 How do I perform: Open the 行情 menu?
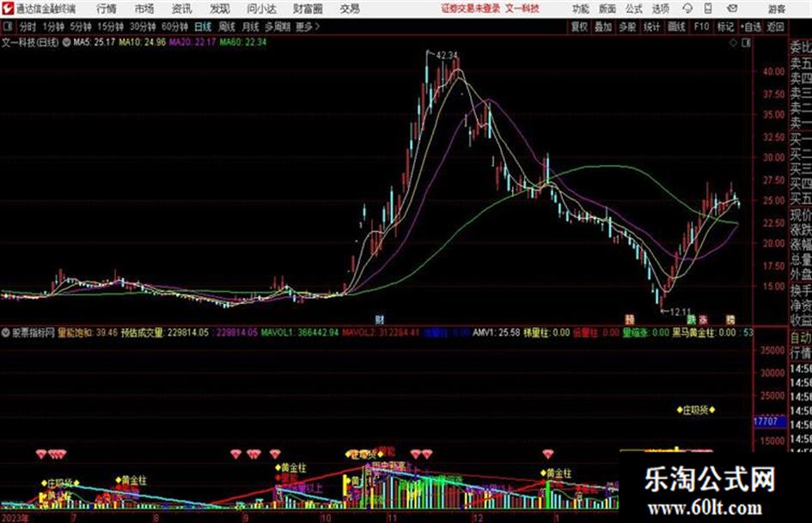[x=107, y=9]
